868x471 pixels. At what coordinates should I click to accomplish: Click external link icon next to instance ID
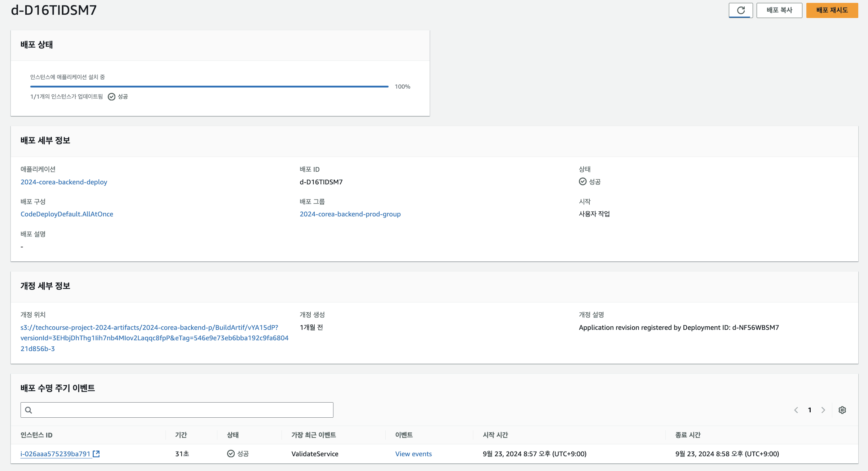tap(96, 454)
